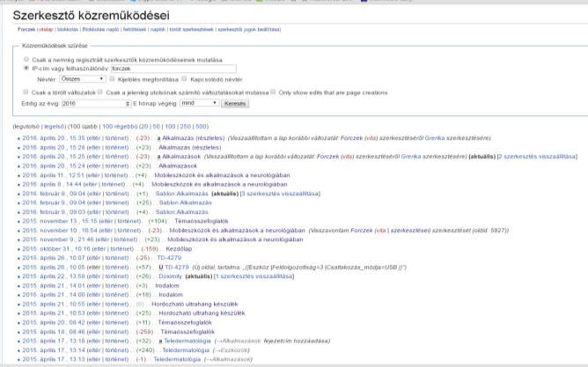
Task: Open the Névtér 'Összes' dropdown
Action: pos(82,79)
